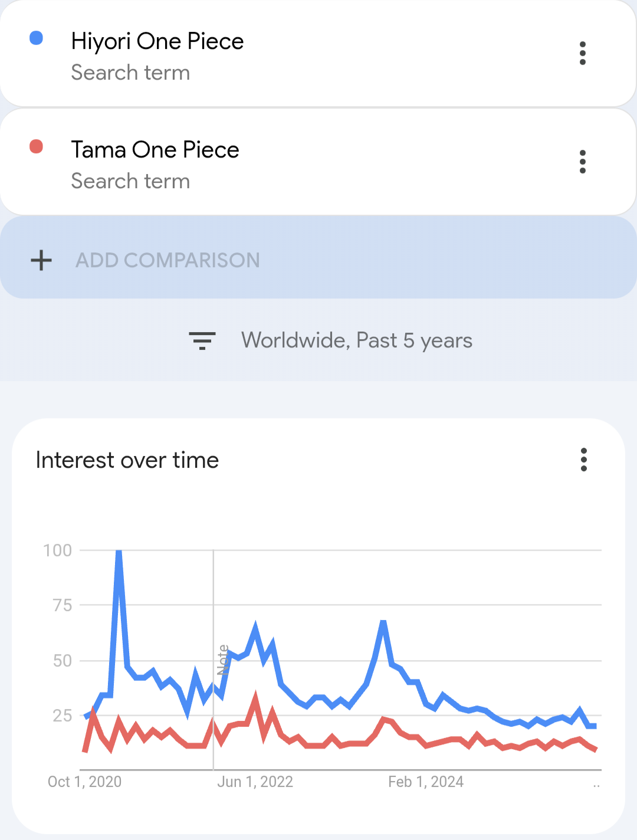Click the red Tama color dot
Viewport: 637px width, 840px height.
pos(37,146)
